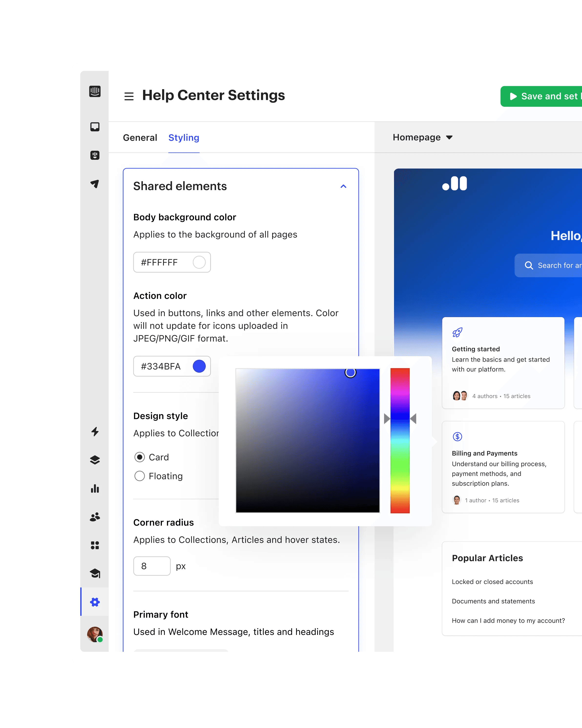Click the hue slider bar in color picker
Image resolution: width=582 pixels, height=728 pixels.
(x=400, y=441)
